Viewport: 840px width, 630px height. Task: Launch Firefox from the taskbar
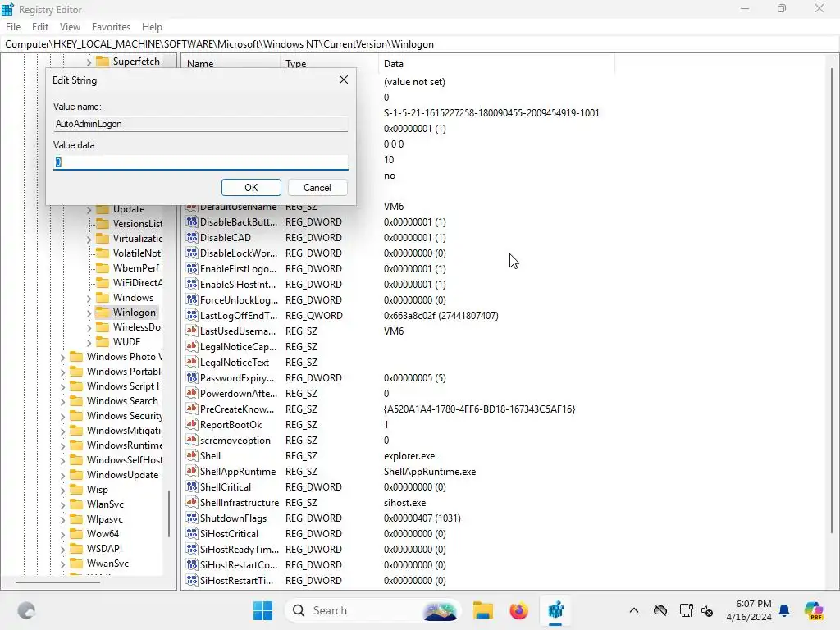pos(518,610)
